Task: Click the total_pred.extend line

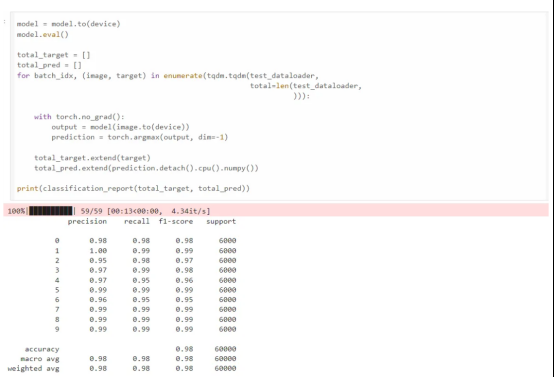Action: tap(146, 168)
